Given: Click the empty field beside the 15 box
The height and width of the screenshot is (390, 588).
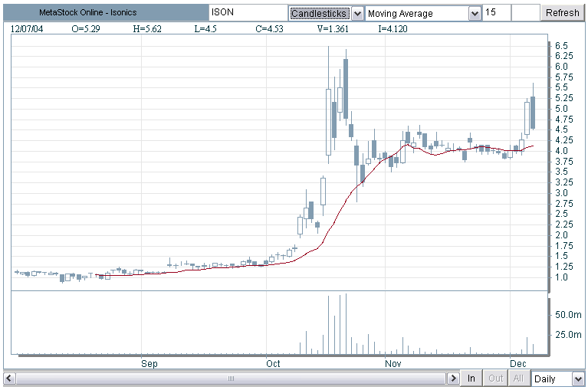Looking at the screenshot, I should tap(524, 13).
